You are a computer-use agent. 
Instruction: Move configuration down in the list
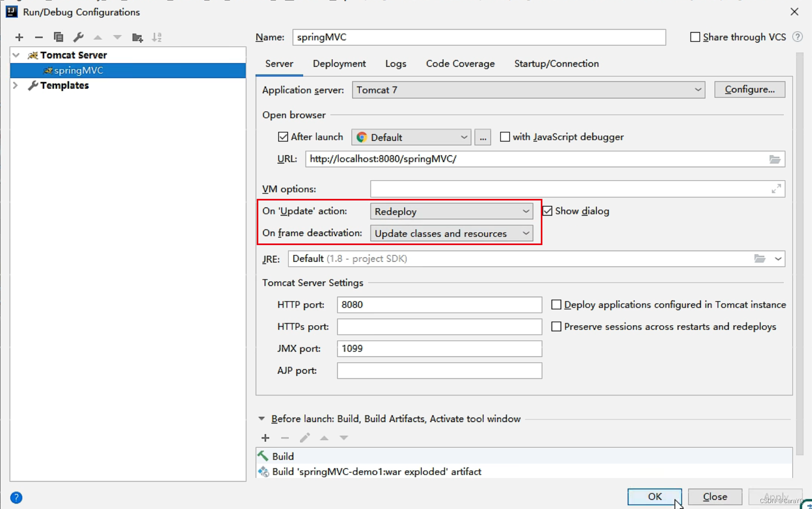point(117,37)
